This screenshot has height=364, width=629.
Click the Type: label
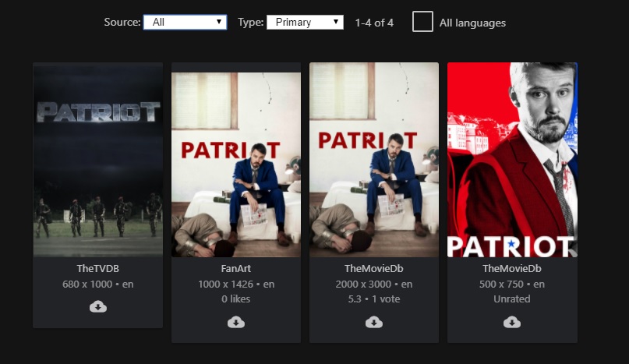(251, 22)
